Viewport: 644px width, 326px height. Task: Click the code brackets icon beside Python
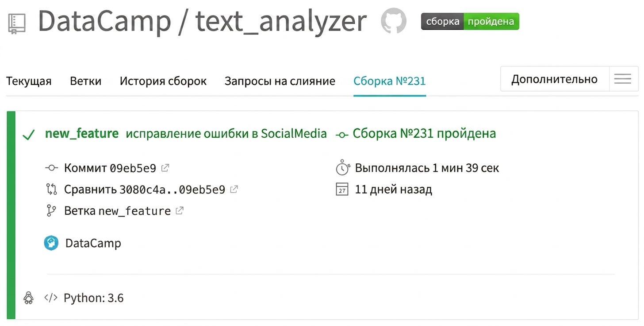click(51, 298)
